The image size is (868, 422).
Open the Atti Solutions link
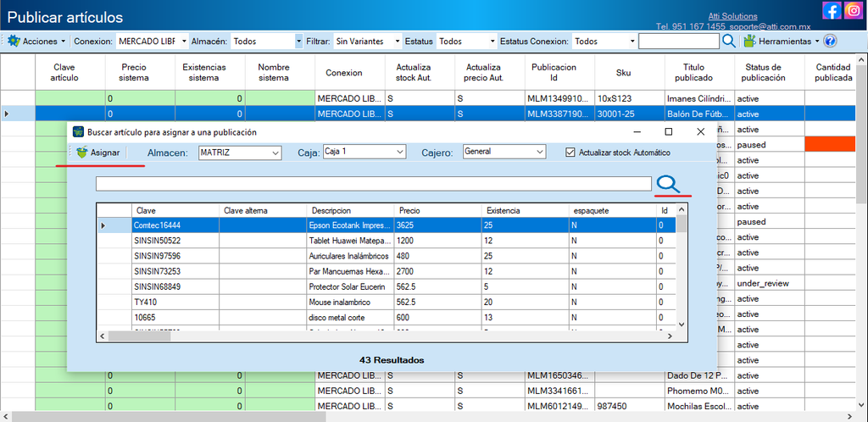[x=732, y=16]
